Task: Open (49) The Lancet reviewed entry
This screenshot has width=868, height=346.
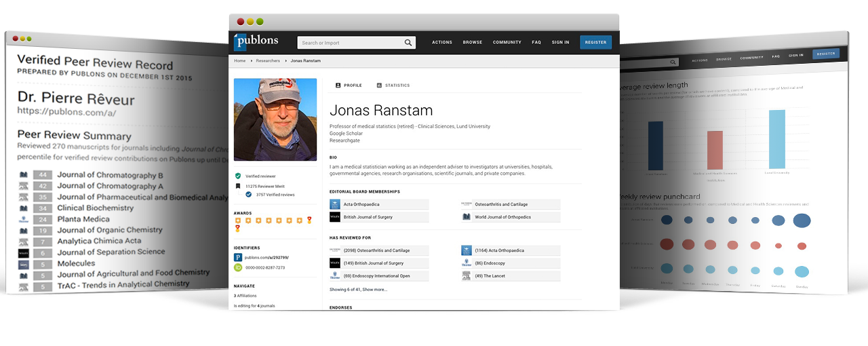Action: point(511,276)
